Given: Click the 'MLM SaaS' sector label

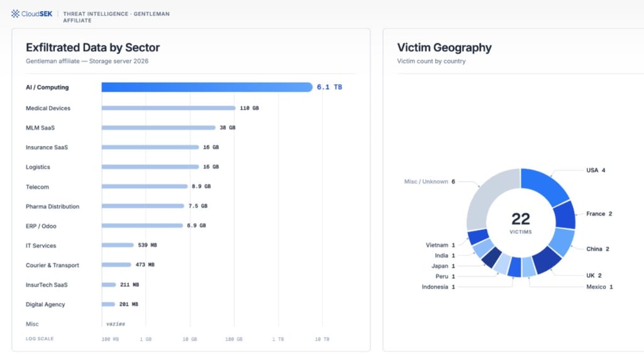Looking at the screenshot, I should [x=40, y=128].
